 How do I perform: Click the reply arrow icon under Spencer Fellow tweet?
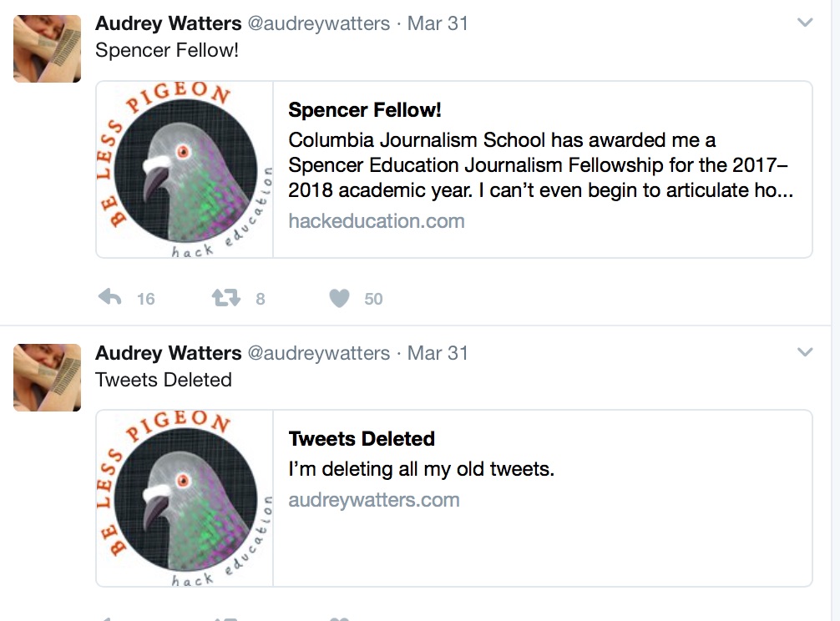[x=110, y=298]
